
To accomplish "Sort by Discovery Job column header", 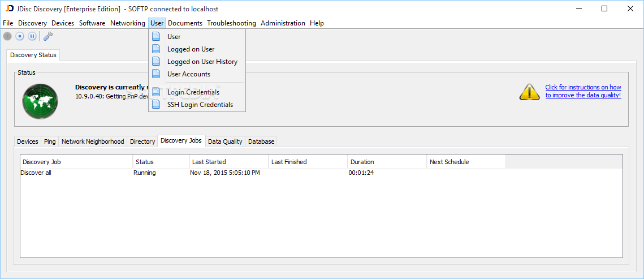I will tap(76, 162).
